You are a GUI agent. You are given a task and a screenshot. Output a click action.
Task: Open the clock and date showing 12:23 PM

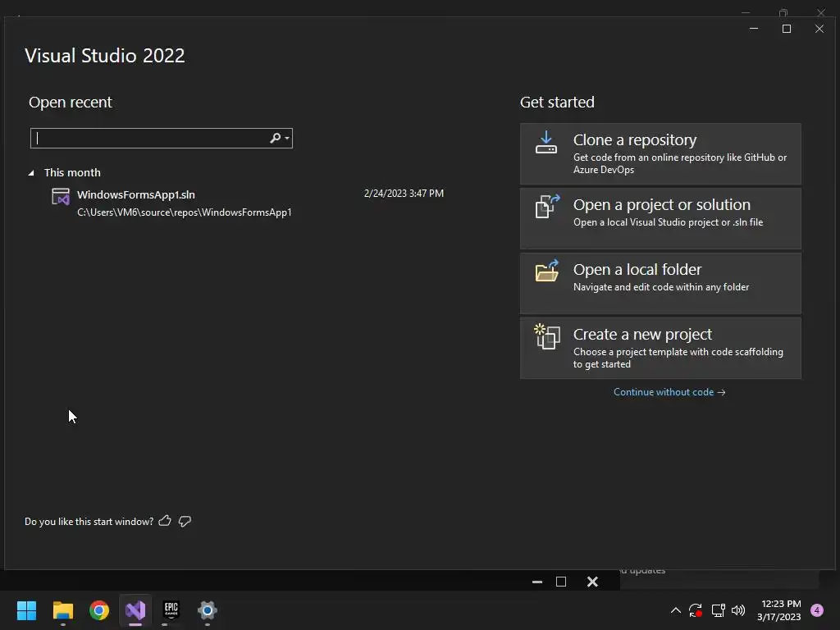(779, 610)
